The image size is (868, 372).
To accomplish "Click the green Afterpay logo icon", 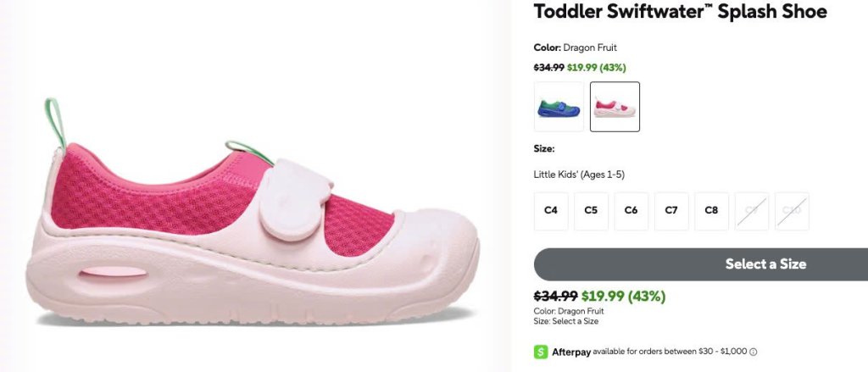I will (x=540, y=352).
